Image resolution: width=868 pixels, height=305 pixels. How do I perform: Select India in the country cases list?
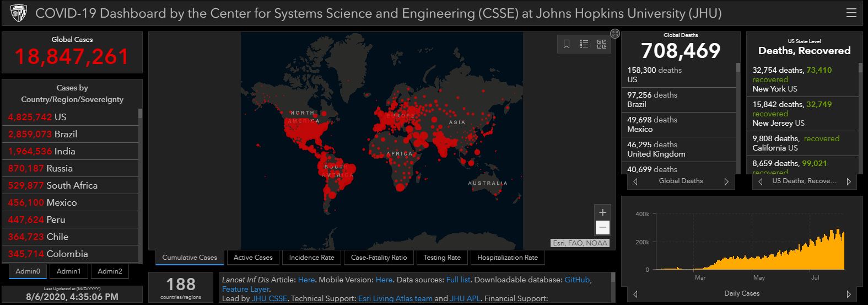point(71,151)
